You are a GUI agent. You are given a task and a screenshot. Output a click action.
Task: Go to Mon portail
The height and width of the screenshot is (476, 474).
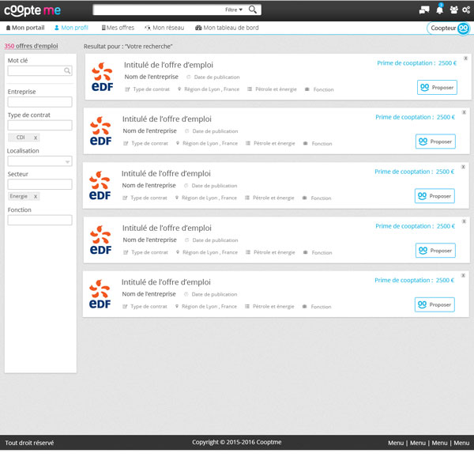[x=25, y=28]
